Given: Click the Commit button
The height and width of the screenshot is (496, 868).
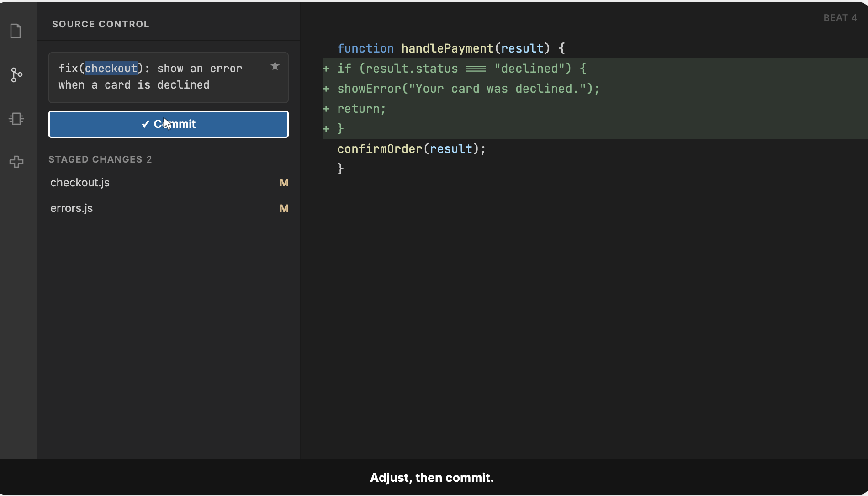Looking at the screenshot, I should [169, 124].
